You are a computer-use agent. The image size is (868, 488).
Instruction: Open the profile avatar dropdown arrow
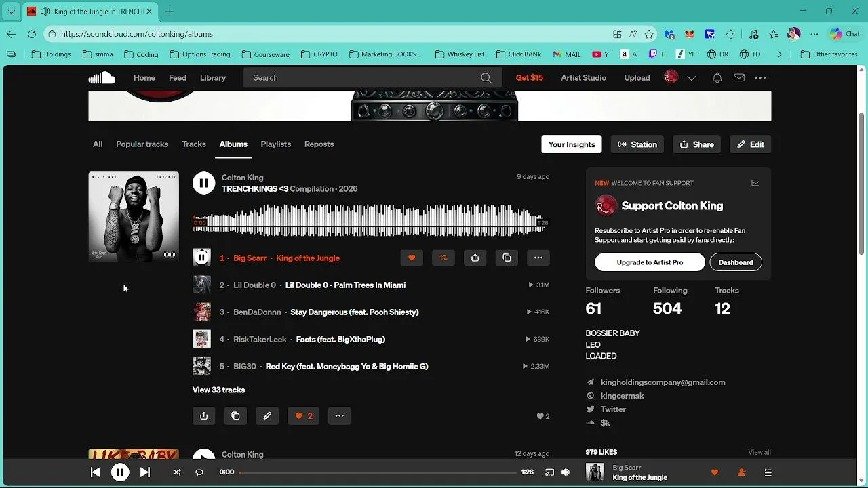[x=691, y=78]
